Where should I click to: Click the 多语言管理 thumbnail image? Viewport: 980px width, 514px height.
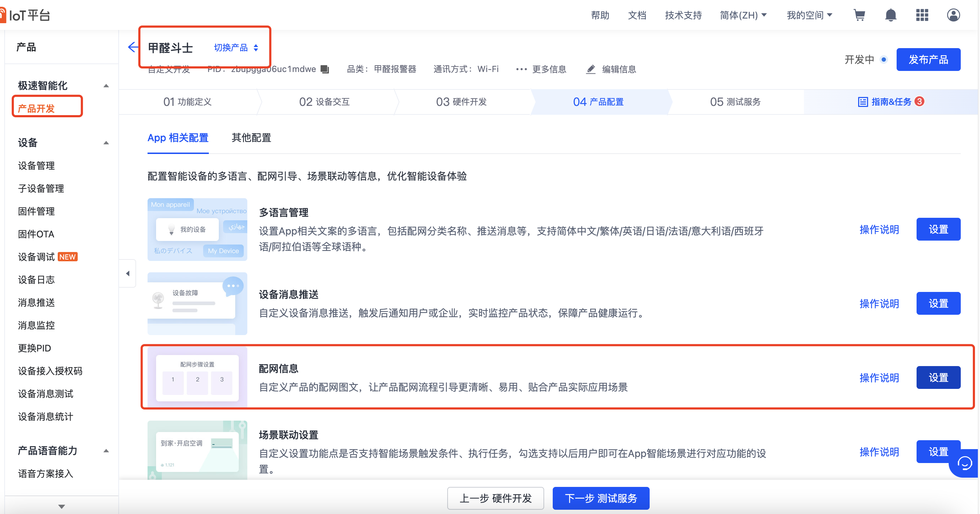197,230
